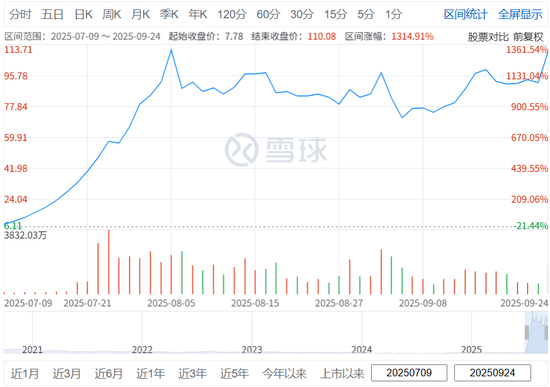Viewport: 550px width, 387px height.
Task: Select the 月K view
Action: tap(140, 14)
